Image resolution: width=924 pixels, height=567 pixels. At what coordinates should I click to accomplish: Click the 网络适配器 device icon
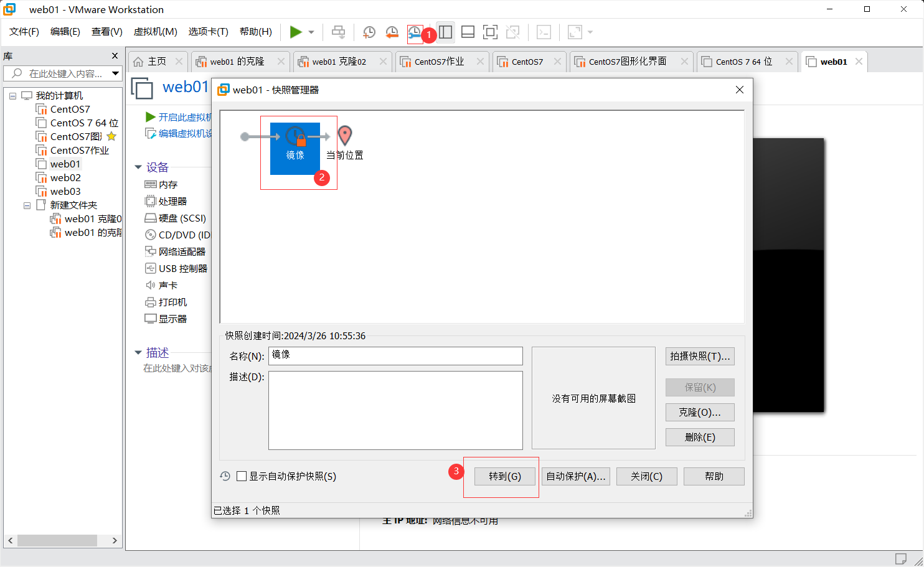point(150,251)
